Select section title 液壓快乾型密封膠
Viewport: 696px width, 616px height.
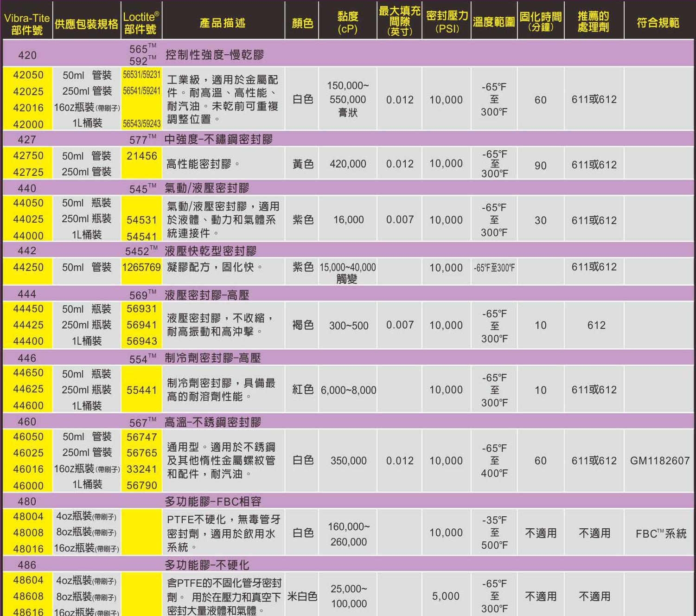pos(211,251)
